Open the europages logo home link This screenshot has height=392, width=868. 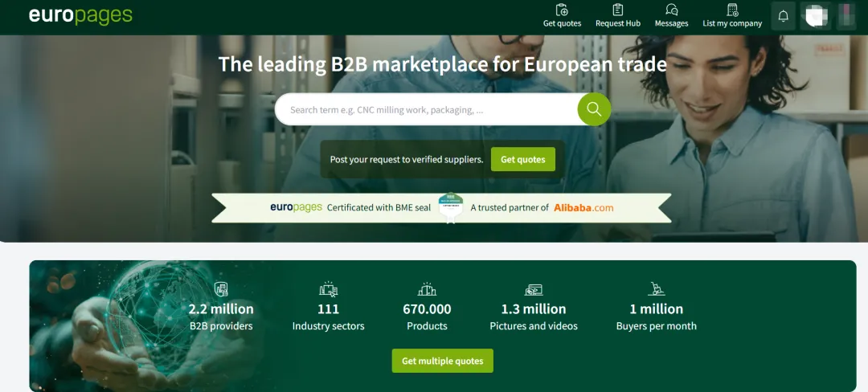click(x=80, y=15)
